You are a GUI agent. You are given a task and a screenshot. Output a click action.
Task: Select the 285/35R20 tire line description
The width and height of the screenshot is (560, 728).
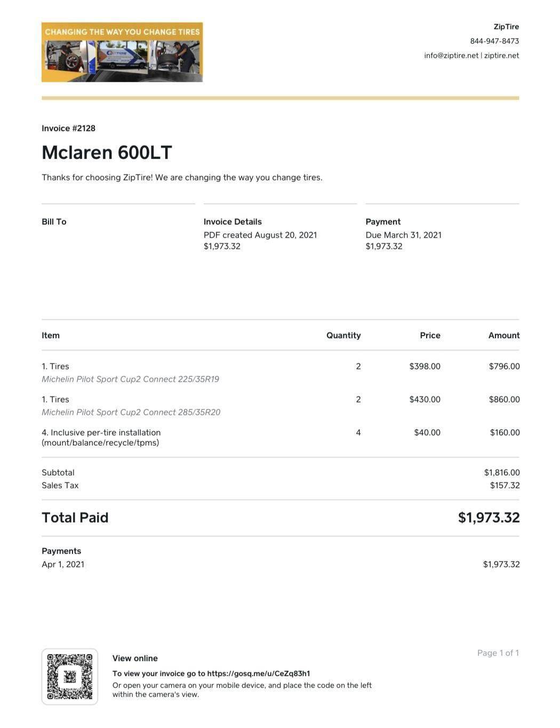[131, 412]
